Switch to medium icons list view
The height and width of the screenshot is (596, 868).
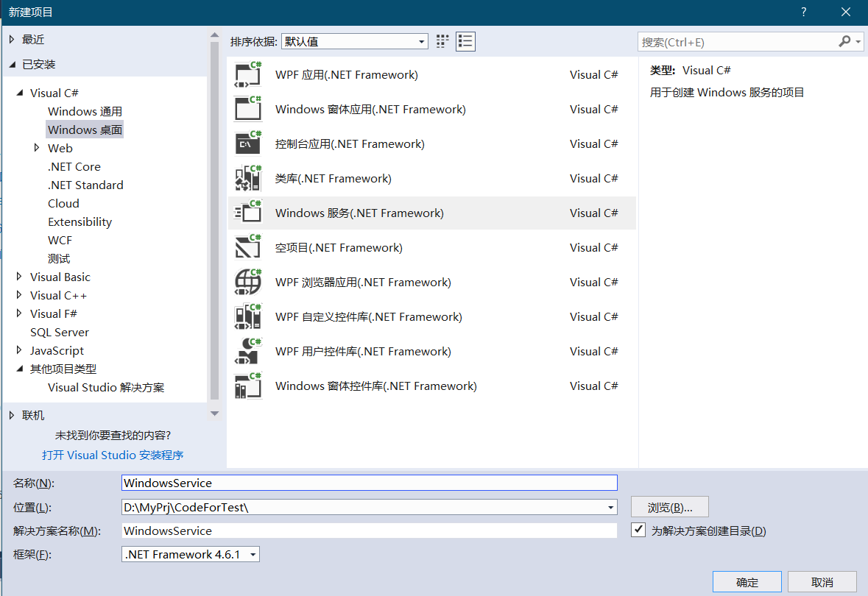[465, 41]
